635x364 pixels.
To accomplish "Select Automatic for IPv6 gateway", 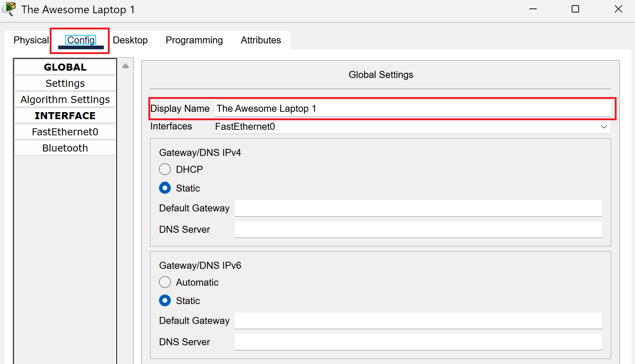I will tap(165, 282).
